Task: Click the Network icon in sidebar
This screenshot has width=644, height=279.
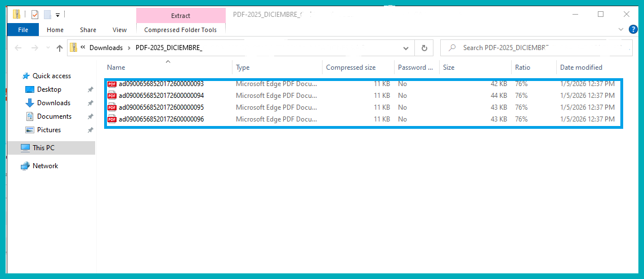Action: tap(25, 166)
